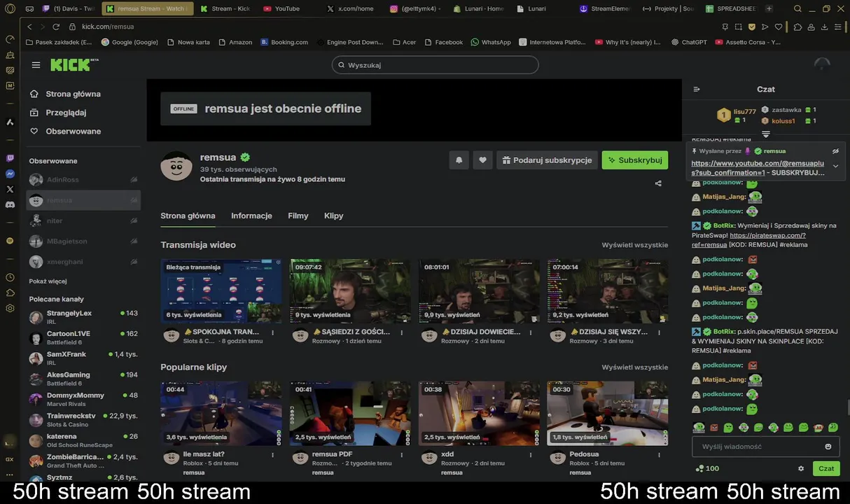Open a new browser tab with plus
The width and height of the screenshot is (850, 504).
tap(769, 8)
